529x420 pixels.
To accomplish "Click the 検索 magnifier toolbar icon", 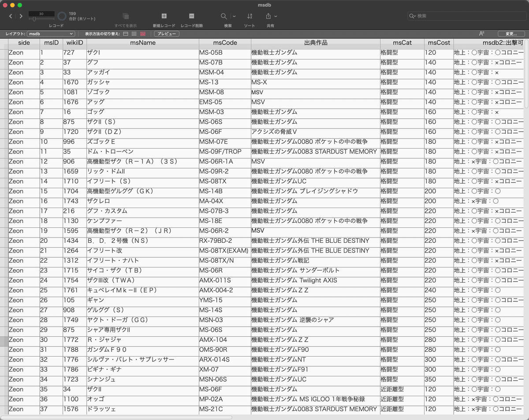I will coord(224,16).
